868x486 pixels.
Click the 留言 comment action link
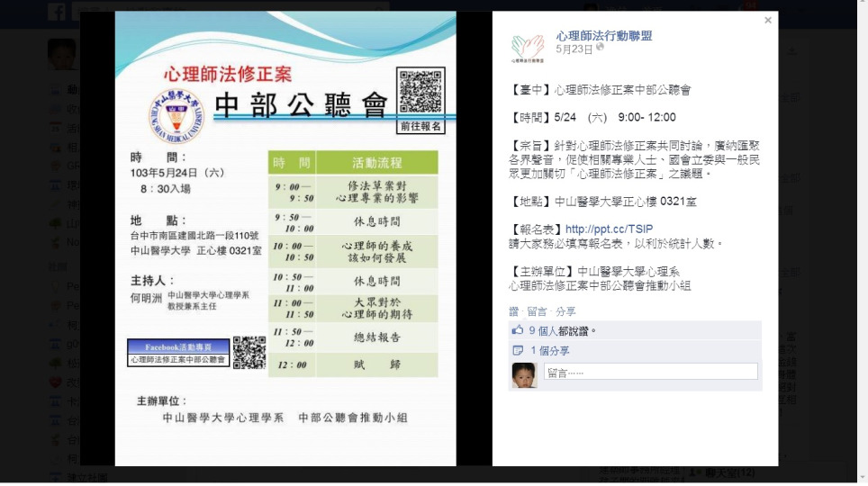point(537,311)
